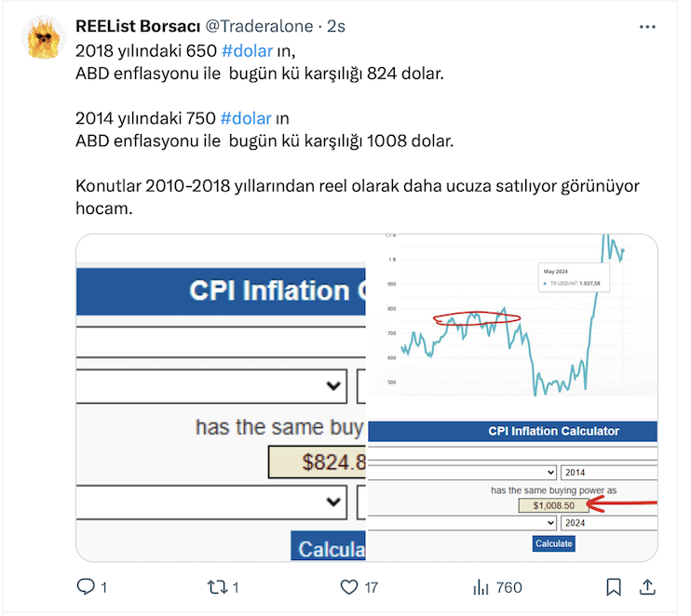Click the REEList Borsacı profile avatar

tap(43, 39)
